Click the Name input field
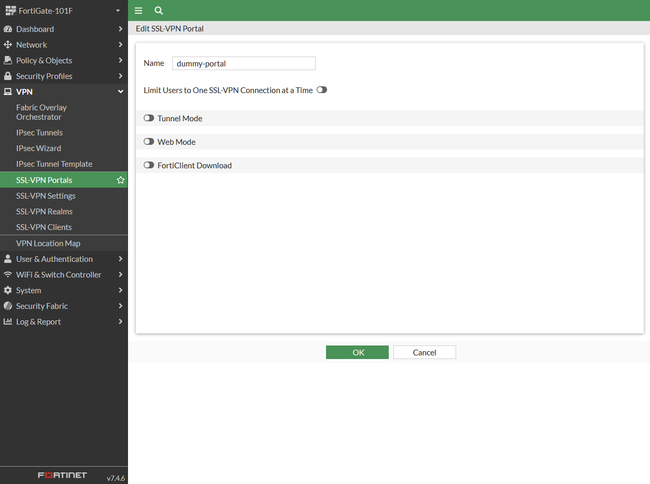 click(244, 63)
